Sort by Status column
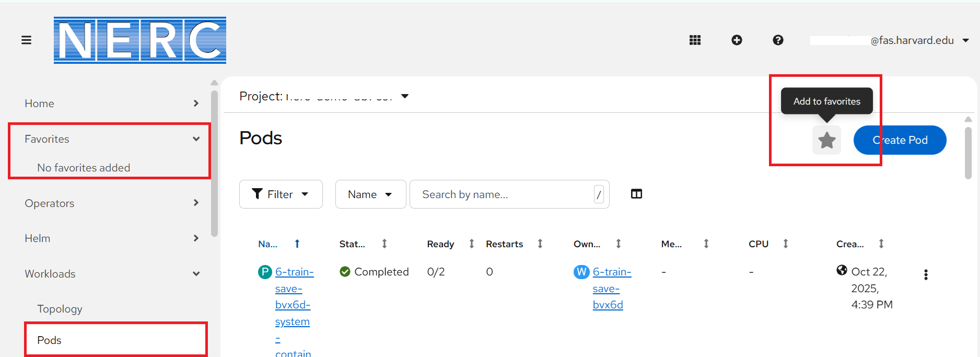 (384, 244)
